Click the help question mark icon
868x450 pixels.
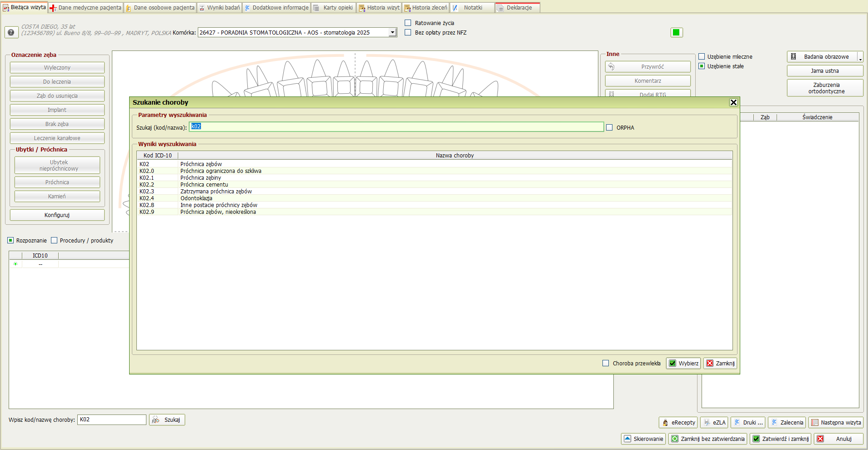pyautogui.click(x=11, y=32)
